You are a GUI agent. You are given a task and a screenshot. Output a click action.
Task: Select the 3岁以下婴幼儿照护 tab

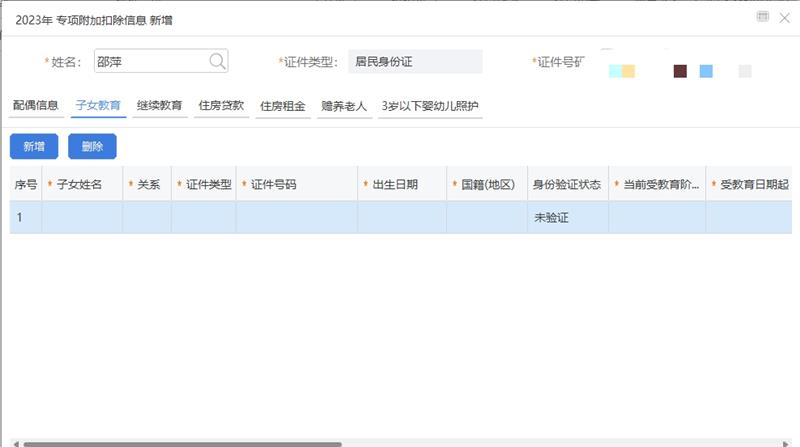430,105
